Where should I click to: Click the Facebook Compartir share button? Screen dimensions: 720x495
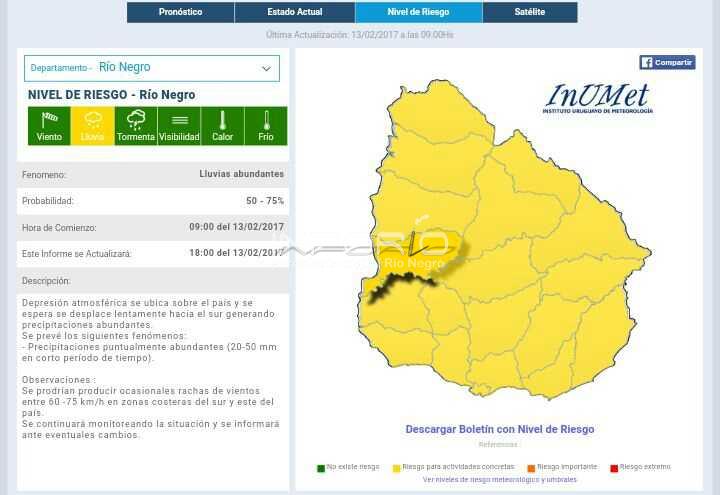tap(667, 62)
